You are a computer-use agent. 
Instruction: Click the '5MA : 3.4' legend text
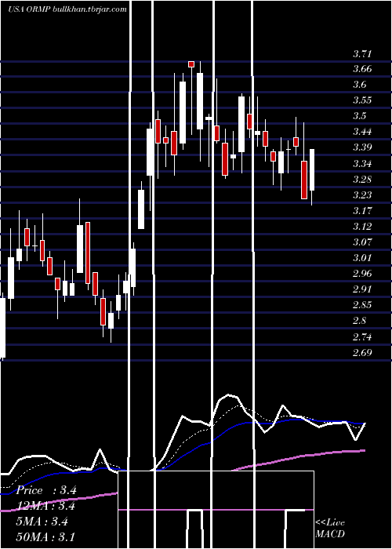click(x=42, y=522)
